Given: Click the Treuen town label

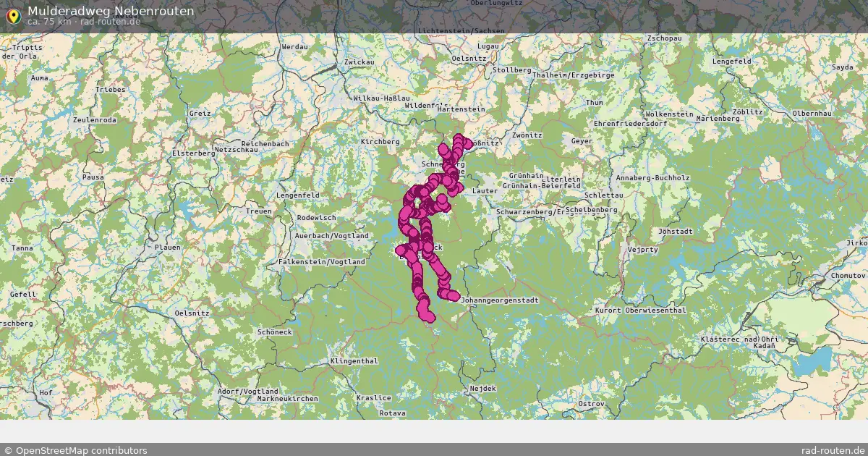Looking at the screenshot, I should click(x=259, y=211).
